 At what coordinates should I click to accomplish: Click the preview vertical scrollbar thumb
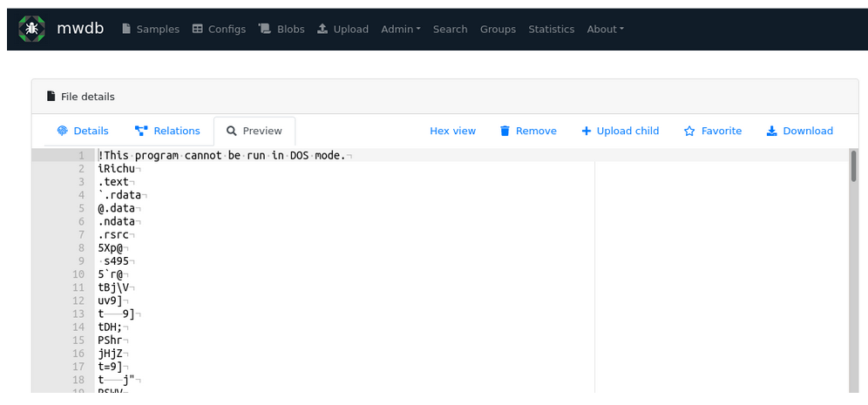tap(854, 166)
